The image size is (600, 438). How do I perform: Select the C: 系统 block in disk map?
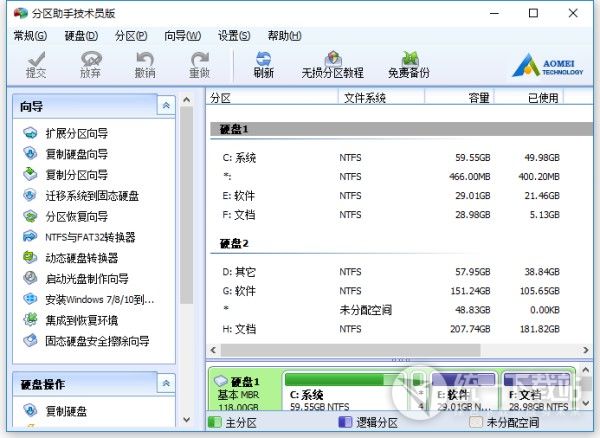tap(344, 391)
